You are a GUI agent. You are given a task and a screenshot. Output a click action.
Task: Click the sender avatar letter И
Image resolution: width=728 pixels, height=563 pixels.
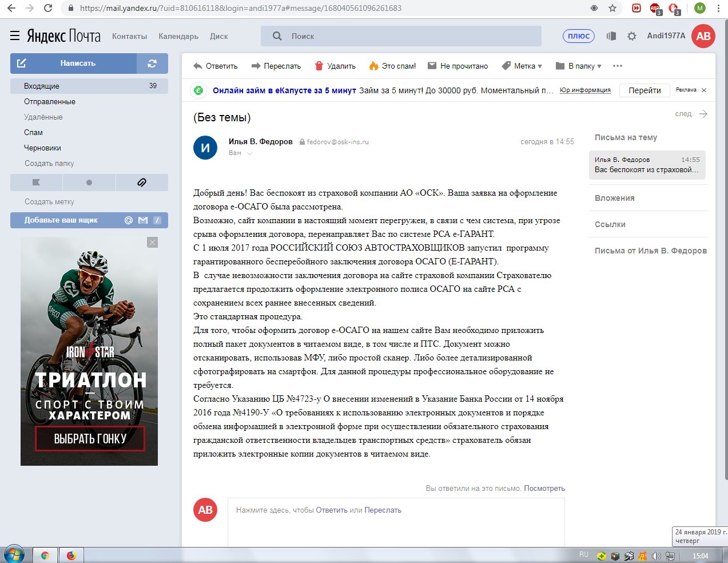[x=205, y=148]
